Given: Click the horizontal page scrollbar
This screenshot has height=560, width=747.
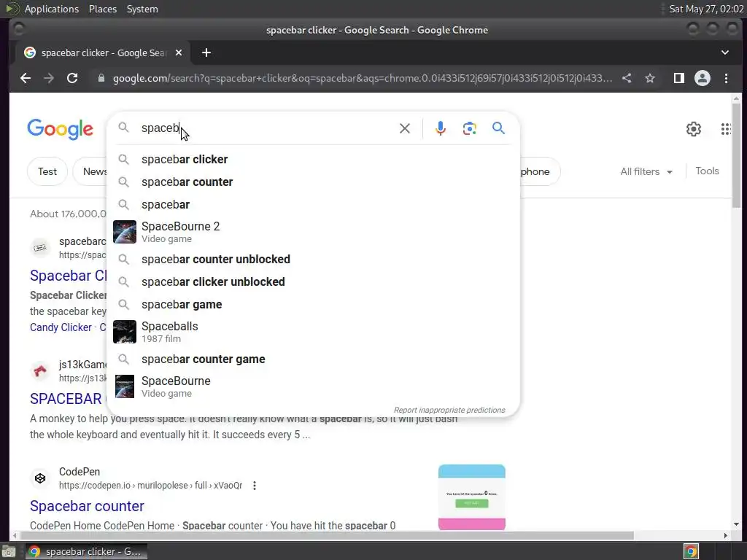Looking at the screenshot, I should [x=327, y=535].
